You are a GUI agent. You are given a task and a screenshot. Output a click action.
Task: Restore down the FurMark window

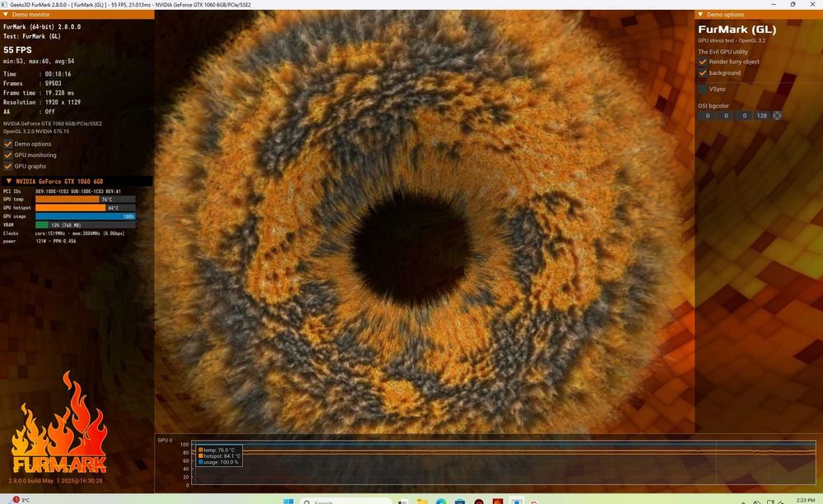[x=793, y=4]
